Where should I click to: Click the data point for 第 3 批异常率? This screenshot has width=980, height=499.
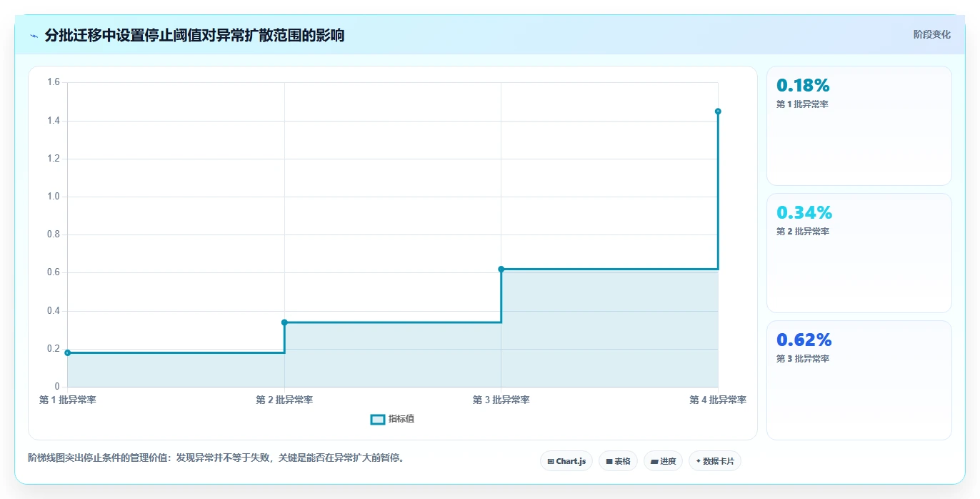[x=501, y=269]
